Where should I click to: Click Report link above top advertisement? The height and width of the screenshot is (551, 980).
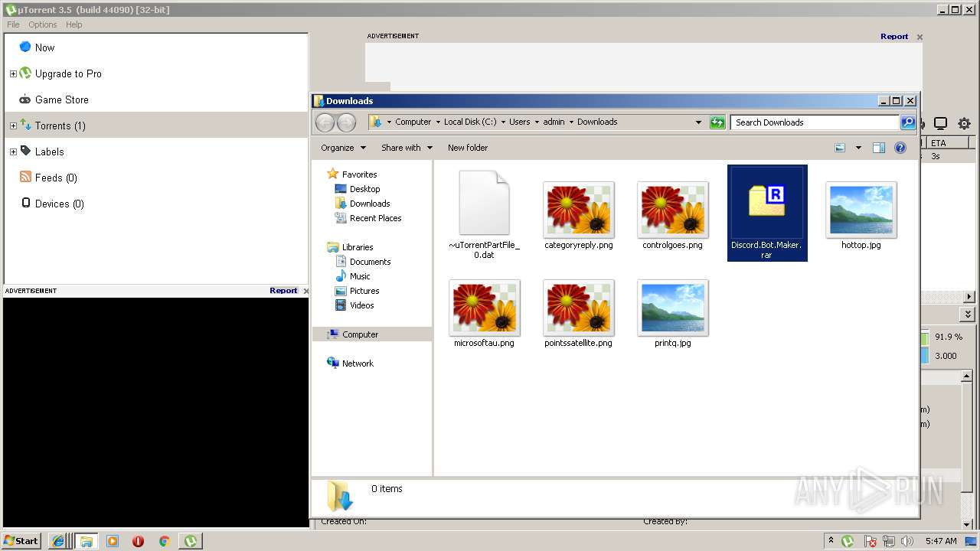(x=894, y=36)
